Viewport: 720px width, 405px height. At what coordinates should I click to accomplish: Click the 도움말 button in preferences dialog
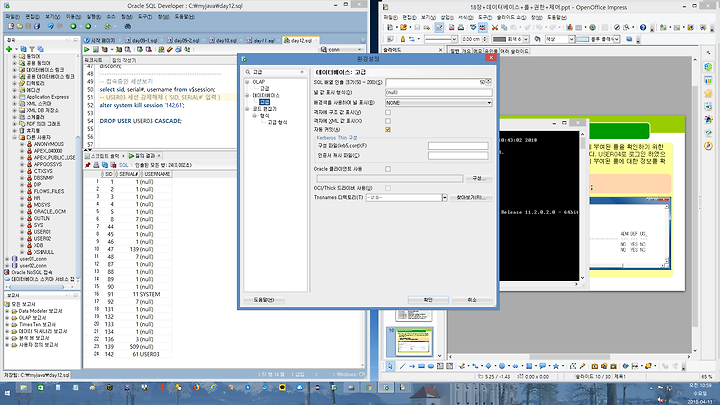point(264,300)
